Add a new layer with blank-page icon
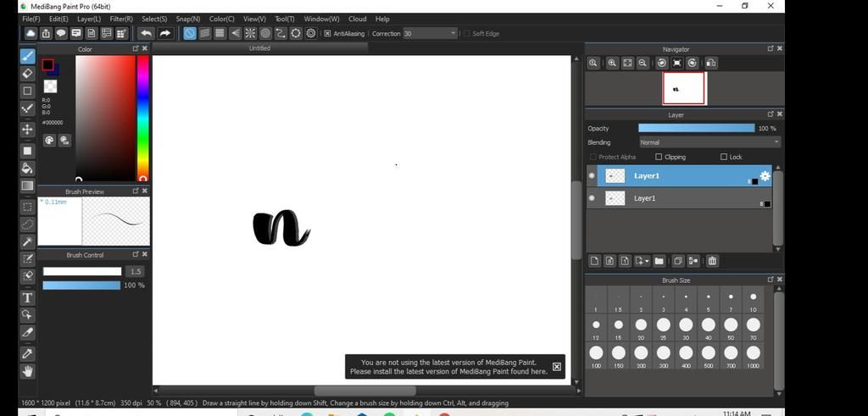The image size is (868, 416). [x=594, y=261]
